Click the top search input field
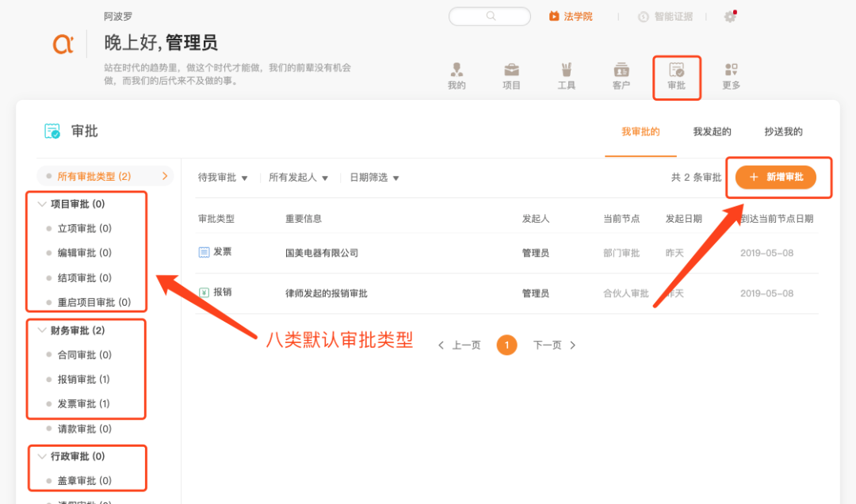 click(489, 17)
